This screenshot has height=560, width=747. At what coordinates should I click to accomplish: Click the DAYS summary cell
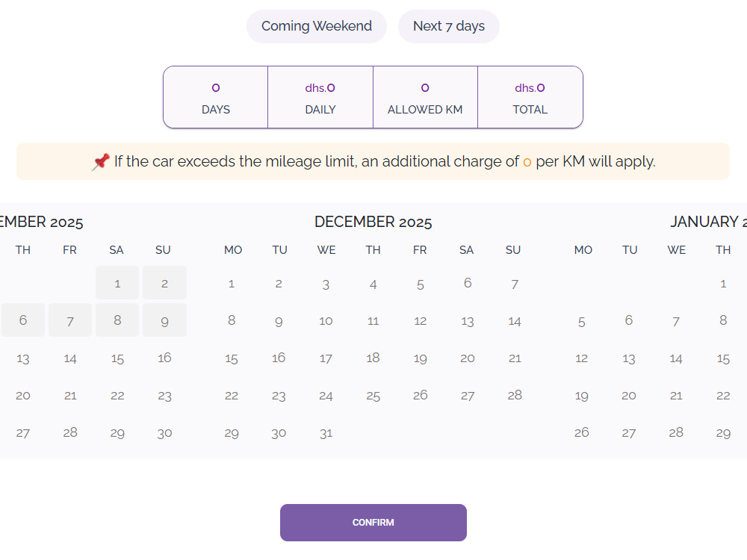[216, 97]
